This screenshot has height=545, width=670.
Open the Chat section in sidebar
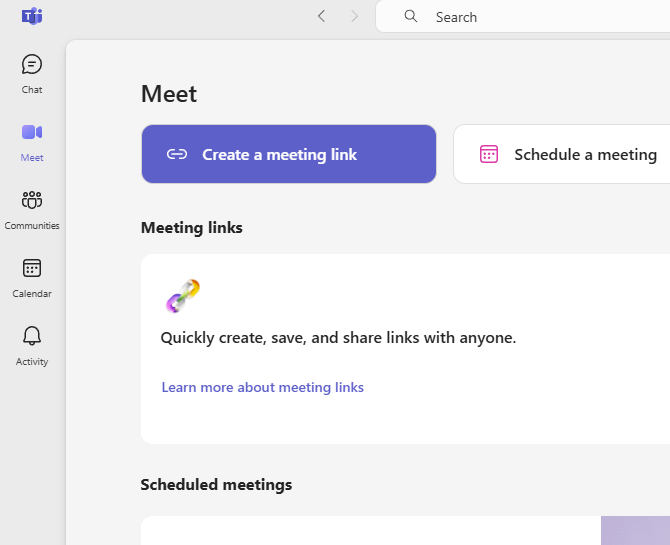[32, 74]
